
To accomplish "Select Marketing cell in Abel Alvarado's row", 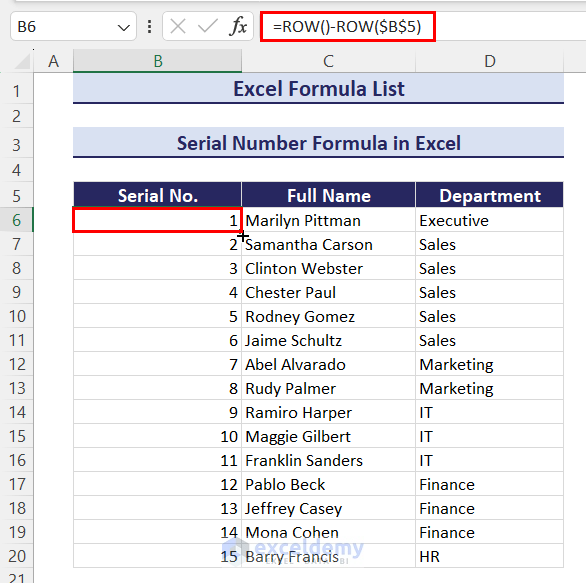I will pos(490,364).
